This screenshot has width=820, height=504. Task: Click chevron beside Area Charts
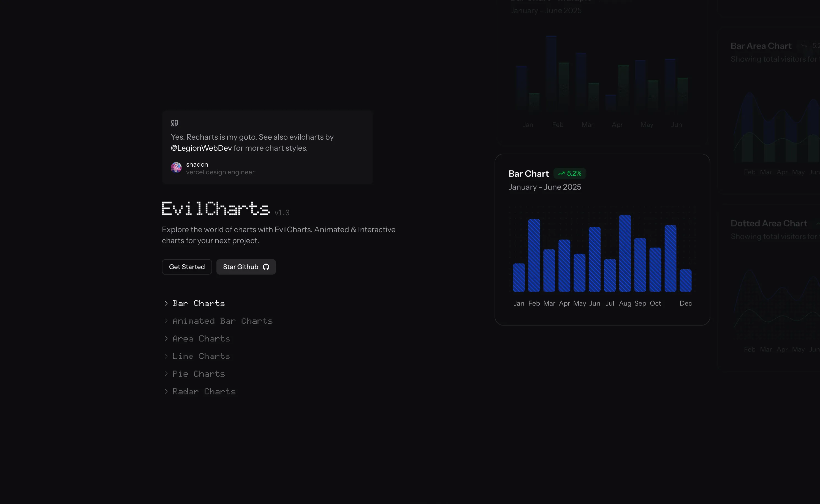coord(166,339)
